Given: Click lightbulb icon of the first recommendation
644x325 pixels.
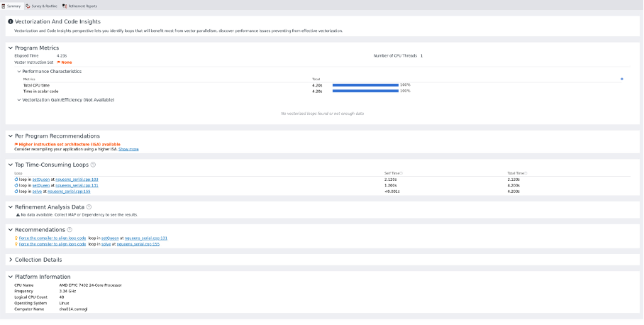Looking at the screenshot, I should [x=16, y=238].
